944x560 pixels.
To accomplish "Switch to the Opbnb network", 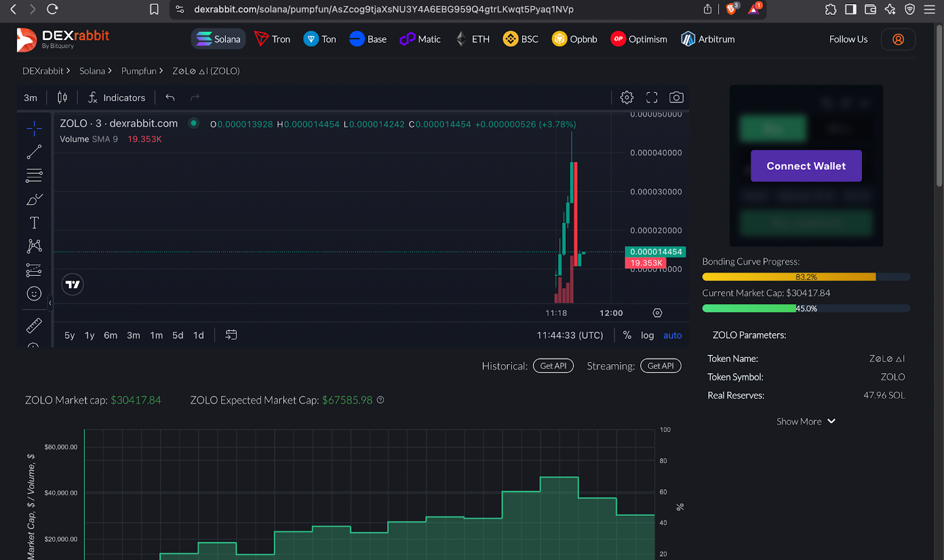I will tap(575, 39).
